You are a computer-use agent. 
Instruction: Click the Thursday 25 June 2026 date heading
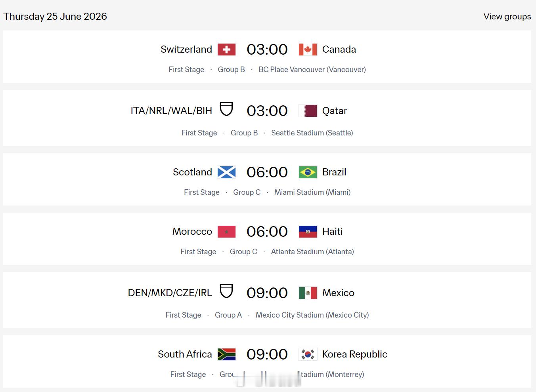point(55,17)
